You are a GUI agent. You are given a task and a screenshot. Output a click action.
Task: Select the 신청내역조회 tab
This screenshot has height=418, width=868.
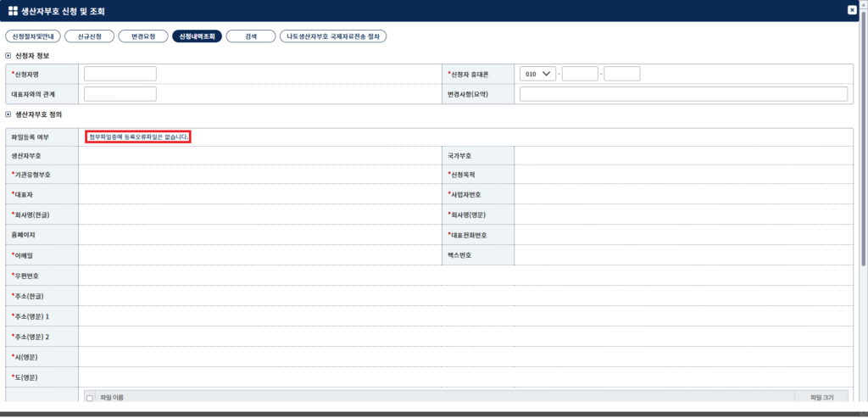point(197,36)
